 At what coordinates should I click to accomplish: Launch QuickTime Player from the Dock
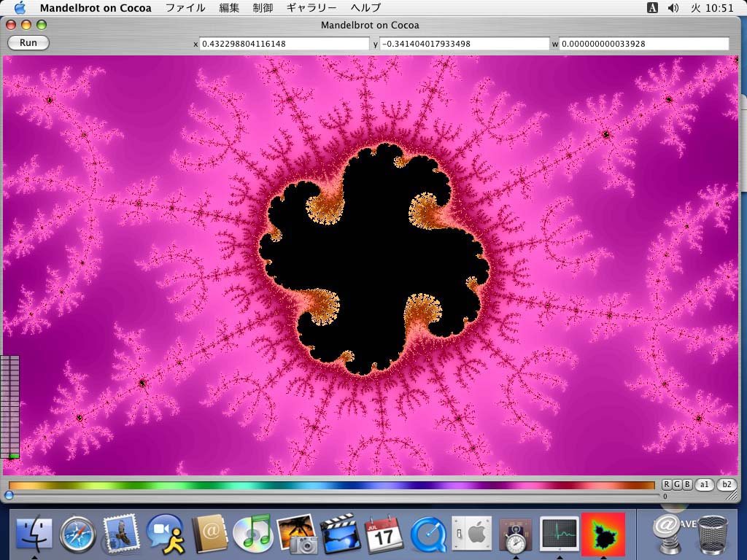pyautogui.click(x=427, y=534)
